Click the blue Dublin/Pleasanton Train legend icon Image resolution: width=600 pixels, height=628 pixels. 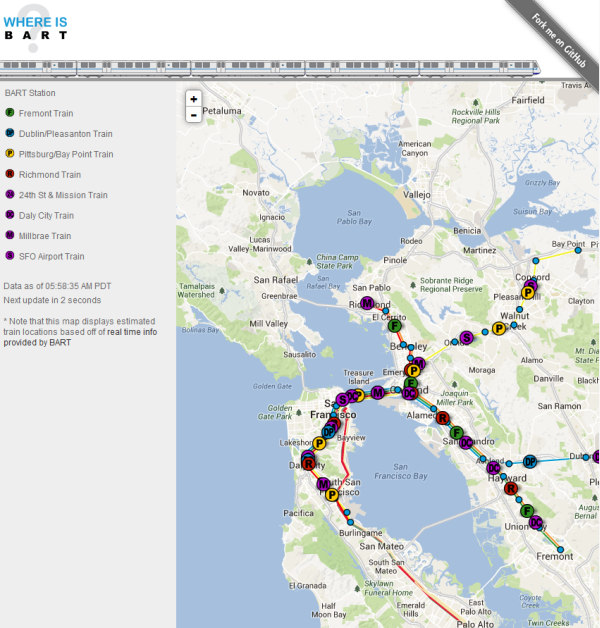(x=10, y=133)
